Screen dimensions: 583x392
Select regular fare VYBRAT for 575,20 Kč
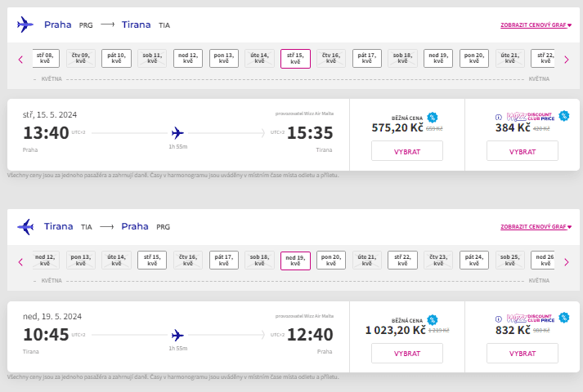click(407, 151)
